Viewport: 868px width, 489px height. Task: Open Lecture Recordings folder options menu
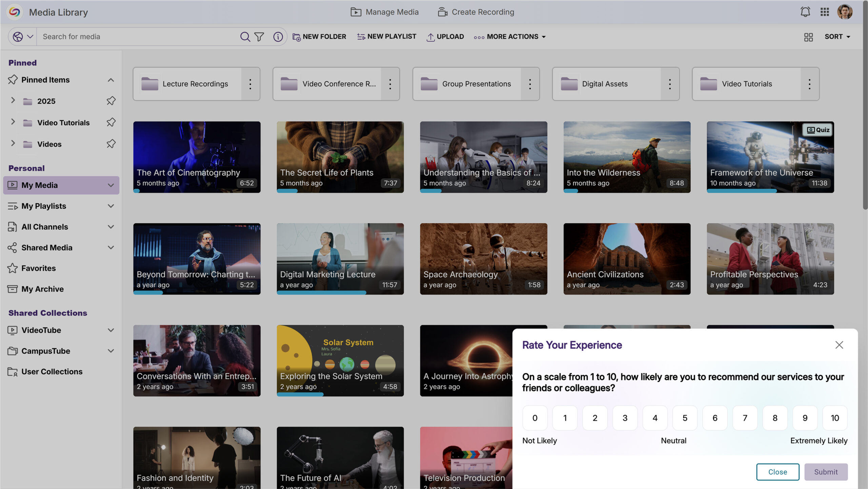point(250,84)
